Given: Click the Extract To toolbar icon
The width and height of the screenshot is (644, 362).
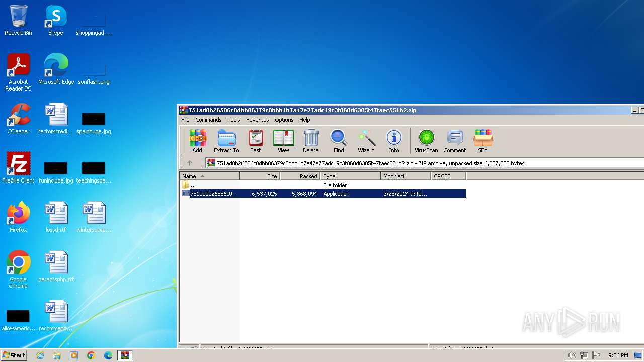Looking at the screenshot, I should (x=226, y=141).
